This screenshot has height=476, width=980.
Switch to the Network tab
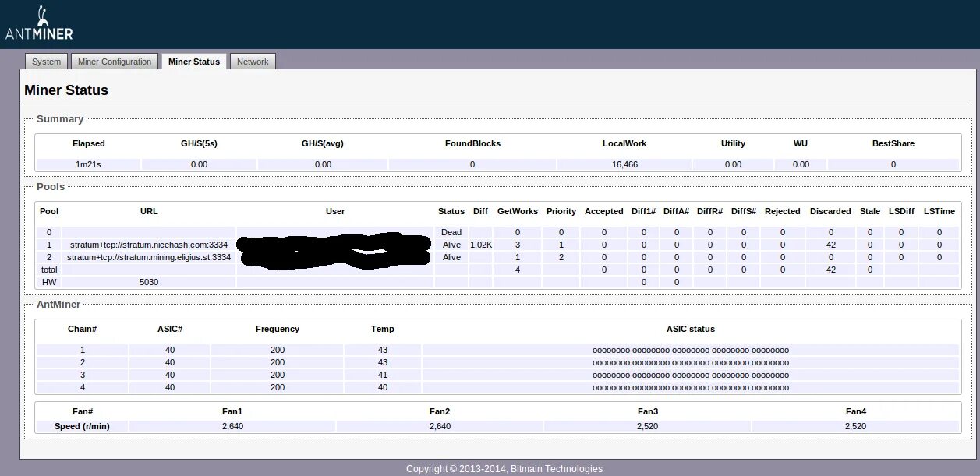253,62
